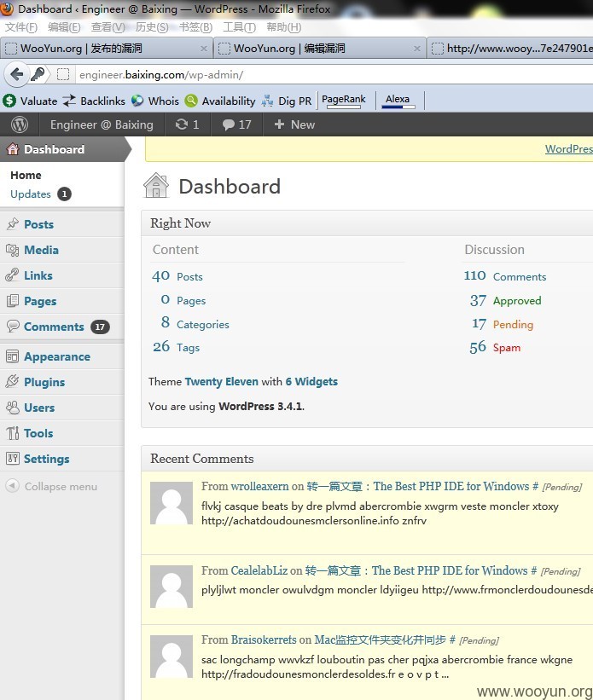Click Braisokerrets commenter avatar thumbnail
Screen dimensions: 593x700
click(x=172, y=657)
